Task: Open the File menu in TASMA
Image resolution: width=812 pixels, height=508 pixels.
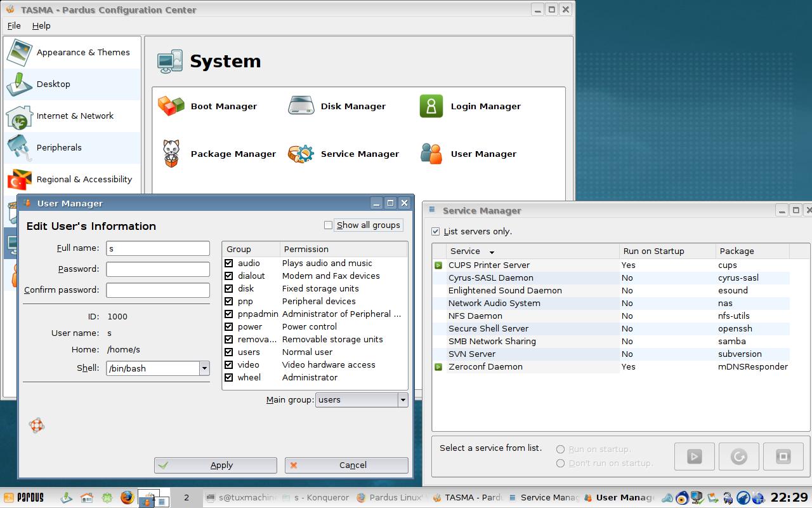Action: tap(14, 26)
